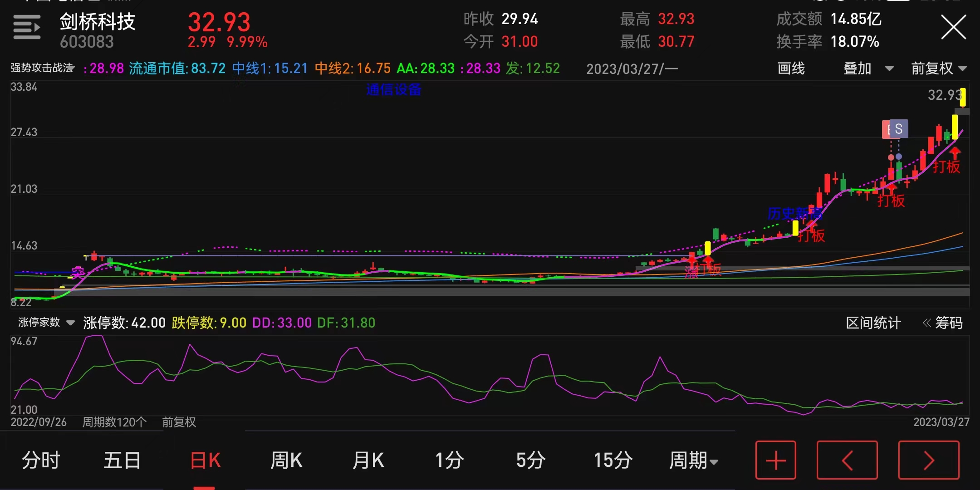Close the chart with X icon

[953, 27]
